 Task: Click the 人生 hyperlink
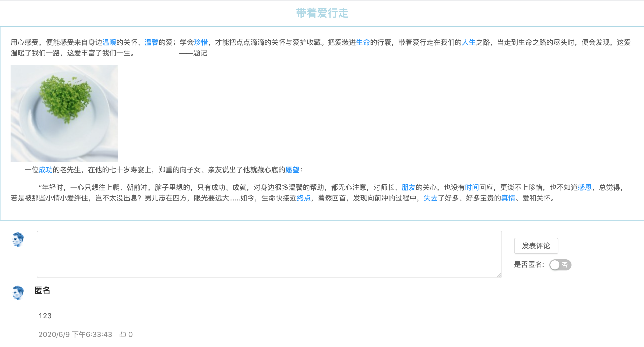click(469, 42)
